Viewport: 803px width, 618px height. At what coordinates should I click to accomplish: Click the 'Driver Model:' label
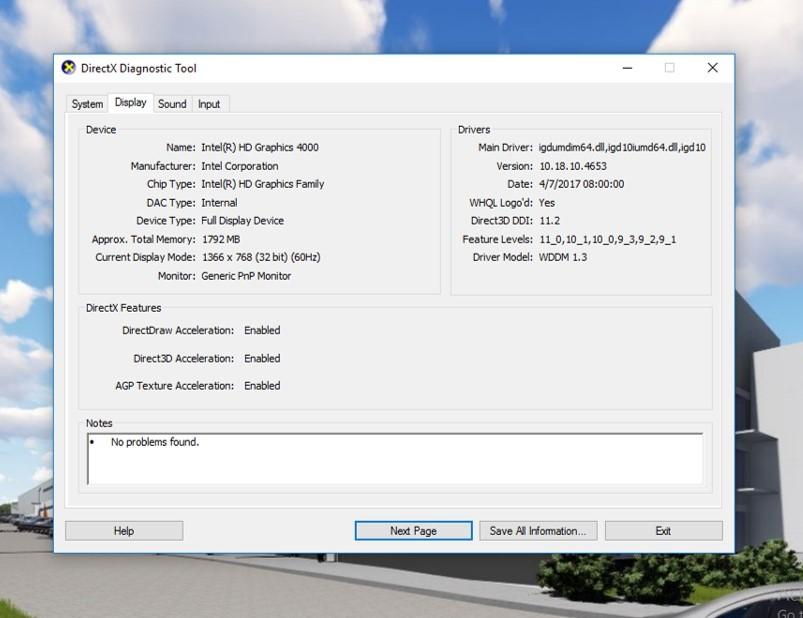(502, 257)
